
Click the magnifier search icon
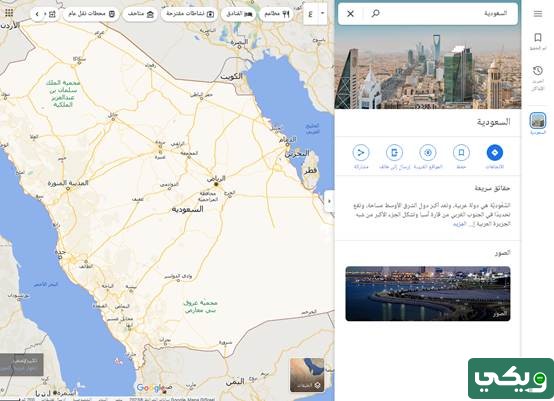point(375,13)
